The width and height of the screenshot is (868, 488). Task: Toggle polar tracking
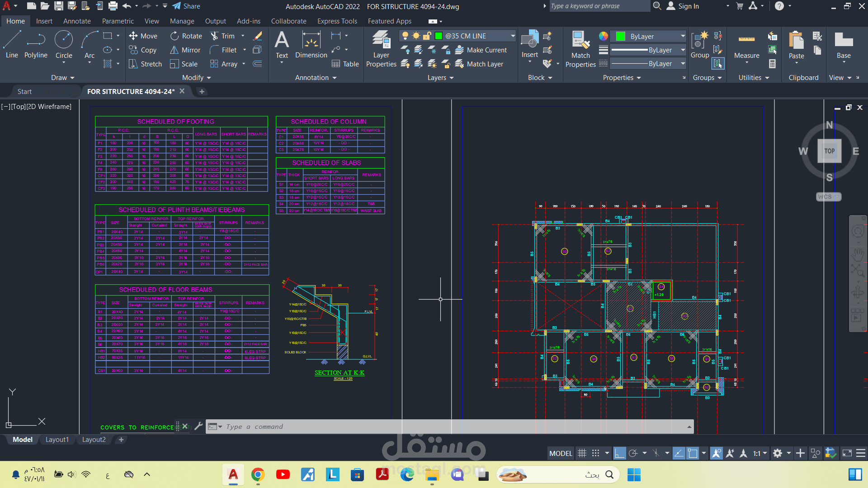[633, 453]
